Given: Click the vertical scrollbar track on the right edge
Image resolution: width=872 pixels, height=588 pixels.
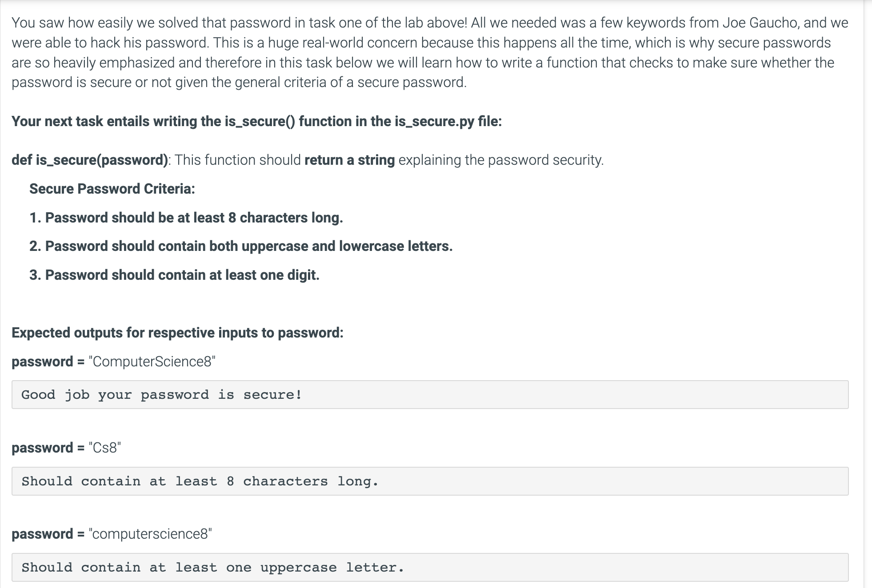Looking at the screenshot, I should pyautogui.click(x=867, y=293).
